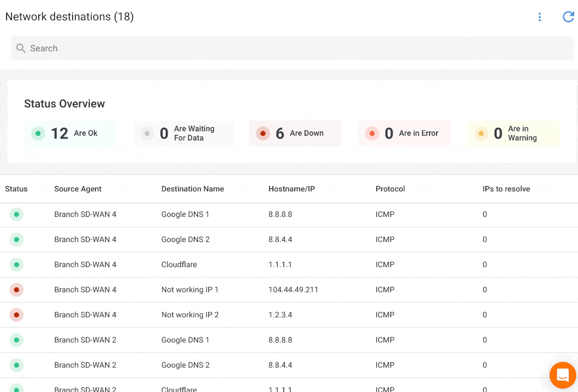The width and height of the screenshot is (578, 392).
Task: Click red status icon for Not working IP 2
Action: click(16, 315)
